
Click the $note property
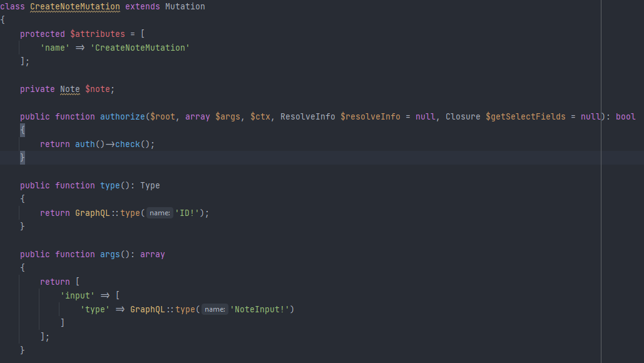coord(98,89)
